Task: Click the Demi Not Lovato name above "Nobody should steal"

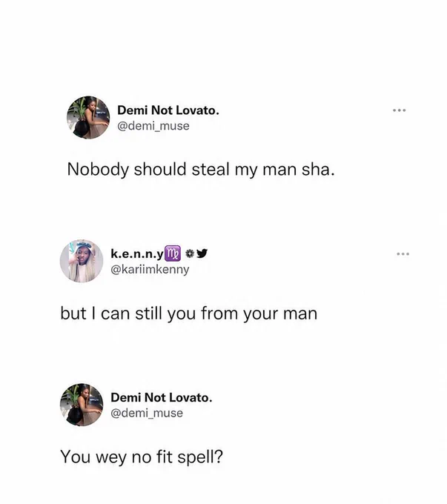Action: pos(168,110)
